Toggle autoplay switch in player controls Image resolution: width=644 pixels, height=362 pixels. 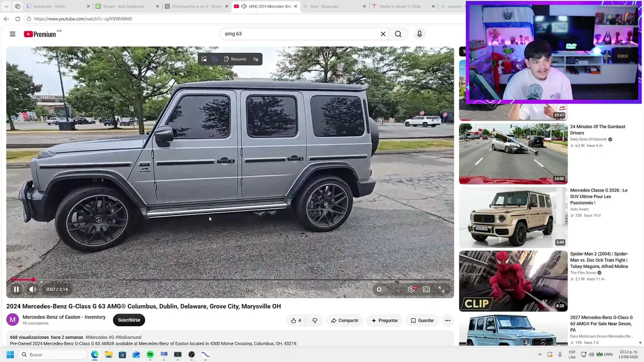380,289
